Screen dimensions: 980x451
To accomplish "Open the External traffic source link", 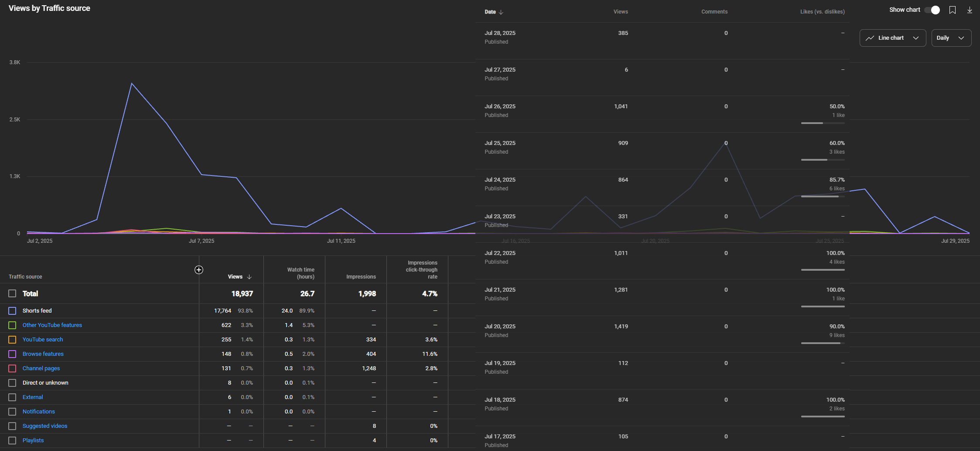I will (33, 397).
